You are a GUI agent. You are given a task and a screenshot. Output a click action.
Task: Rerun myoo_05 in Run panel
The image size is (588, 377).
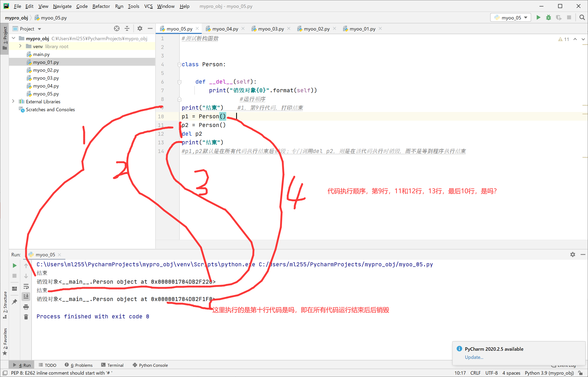(x=15, y=266)
